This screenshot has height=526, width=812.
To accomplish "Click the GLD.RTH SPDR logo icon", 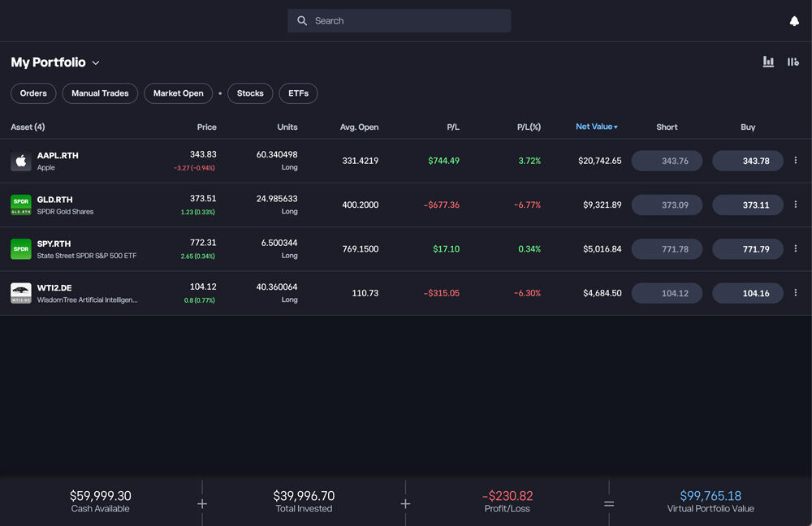I will tap(21, 205).
